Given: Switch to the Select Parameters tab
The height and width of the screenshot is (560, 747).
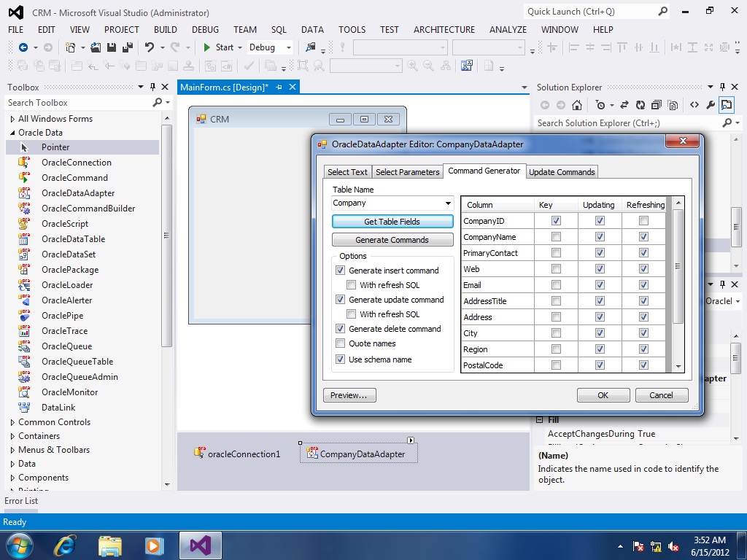Looking at the screenshot, I should [x=407, y=172].
